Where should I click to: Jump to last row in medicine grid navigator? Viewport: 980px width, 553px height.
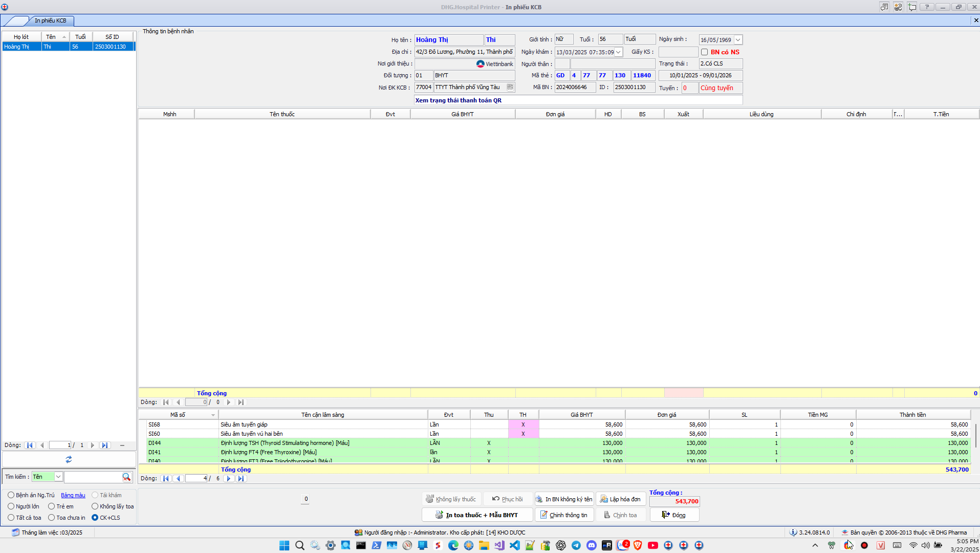coord(241,402)
